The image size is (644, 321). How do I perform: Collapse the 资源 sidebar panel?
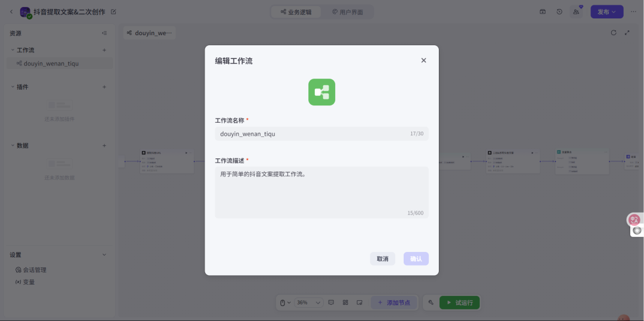104,33
